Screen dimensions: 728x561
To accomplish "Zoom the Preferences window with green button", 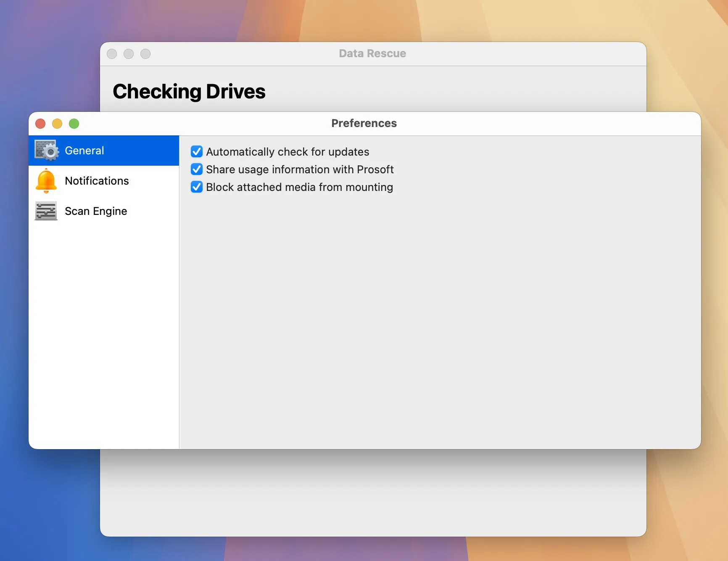I will [x=74, y=124].
